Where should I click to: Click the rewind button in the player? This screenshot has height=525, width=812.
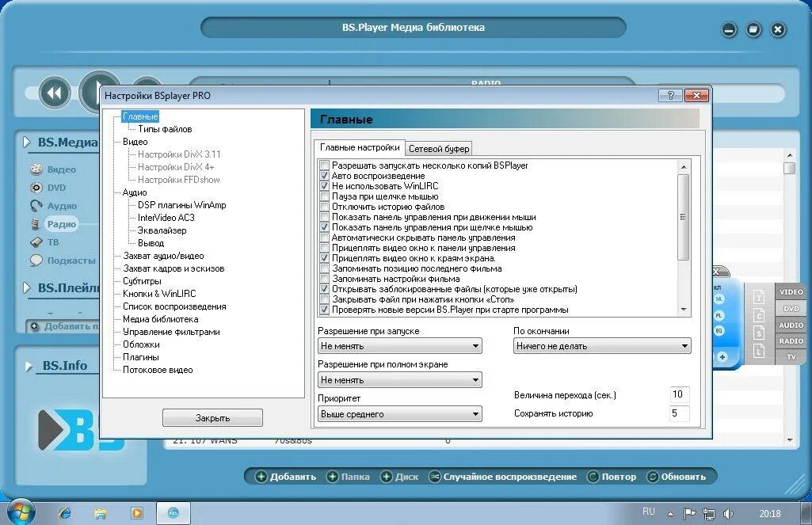coord(55,93)
